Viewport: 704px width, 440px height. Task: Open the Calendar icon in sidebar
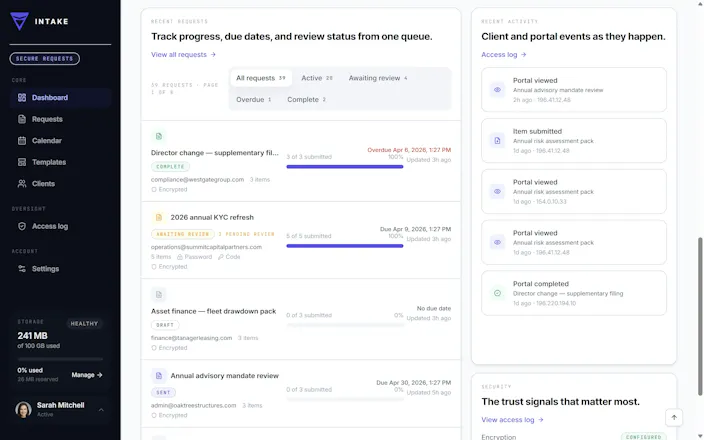click(x=22, y=141)
